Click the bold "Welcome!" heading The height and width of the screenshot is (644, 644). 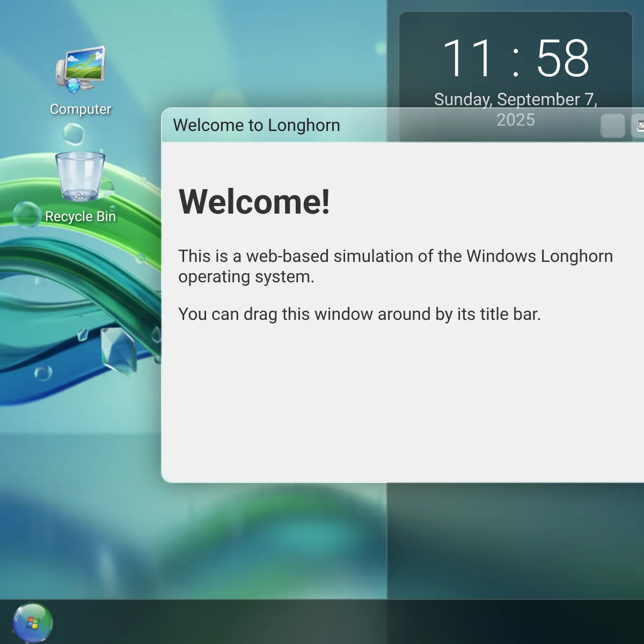pyautogui.click(x=254, y=202)
